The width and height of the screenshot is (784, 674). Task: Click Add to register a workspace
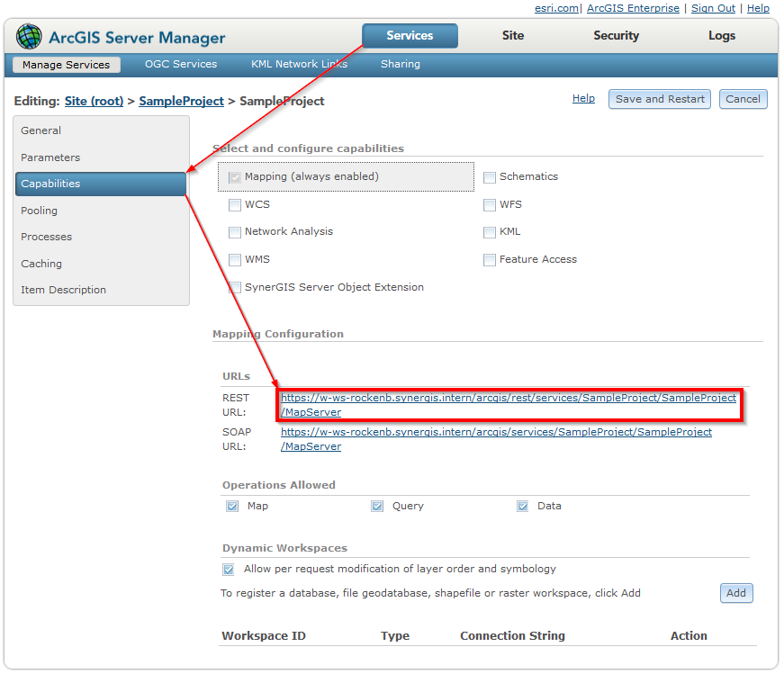(x=736, y=593)
